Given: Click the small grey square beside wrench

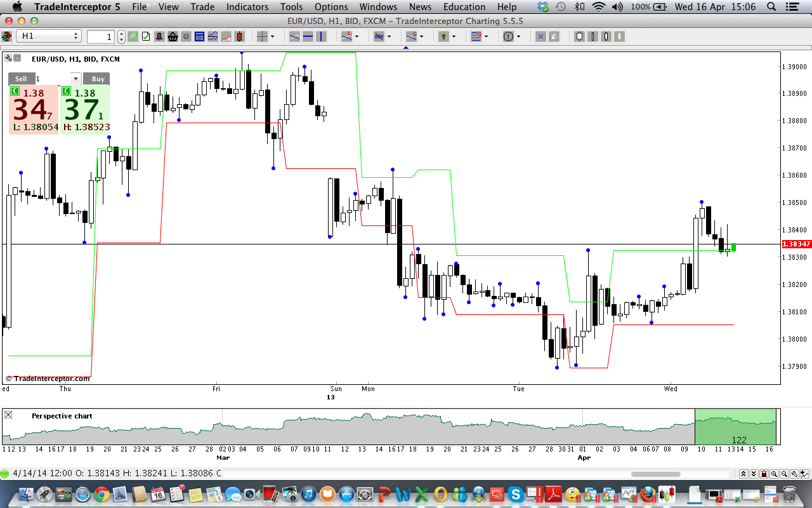Looking at the screenshot, I should (17, 58).
